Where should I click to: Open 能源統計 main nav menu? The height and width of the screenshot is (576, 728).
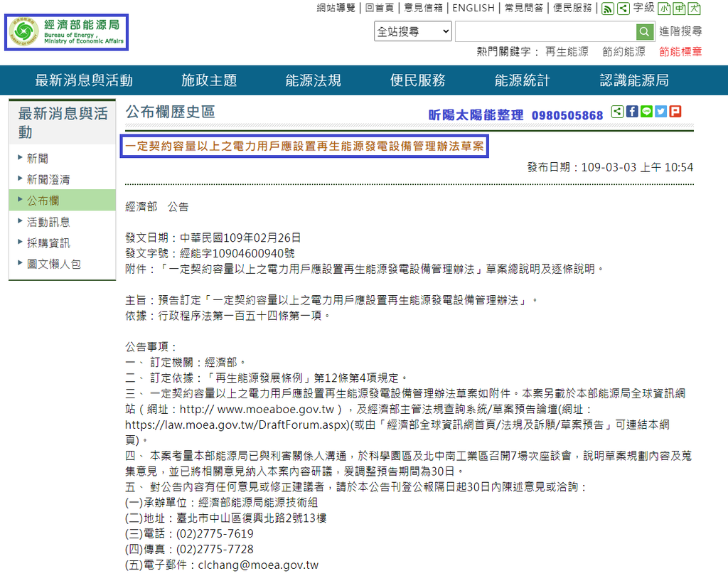[x=522, y=80]
